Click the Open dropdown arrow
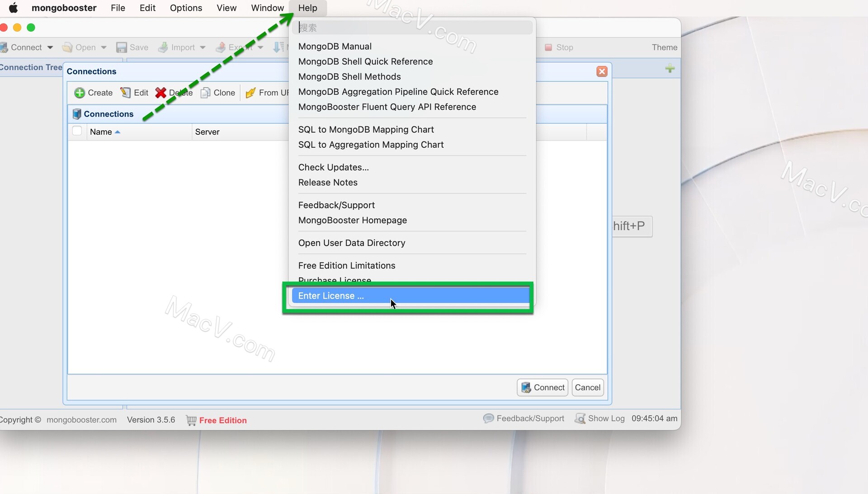Screen dimensions: 868x494 104,47
